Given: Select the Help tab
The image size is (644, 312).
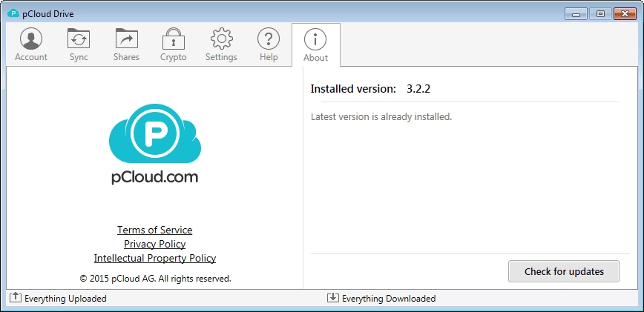Looking at the screenshot, I should 269,44.
